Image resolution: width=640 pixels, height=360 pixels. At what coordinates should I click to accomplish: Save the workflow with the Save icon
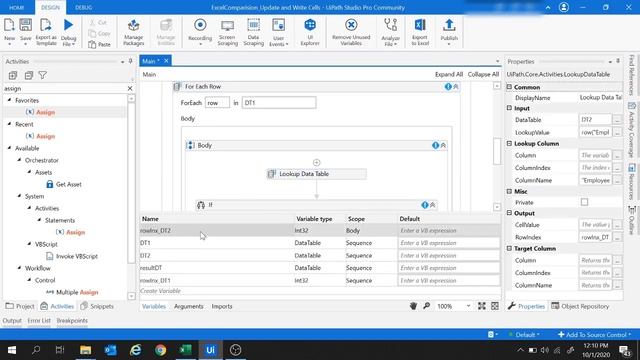point(25,25)
